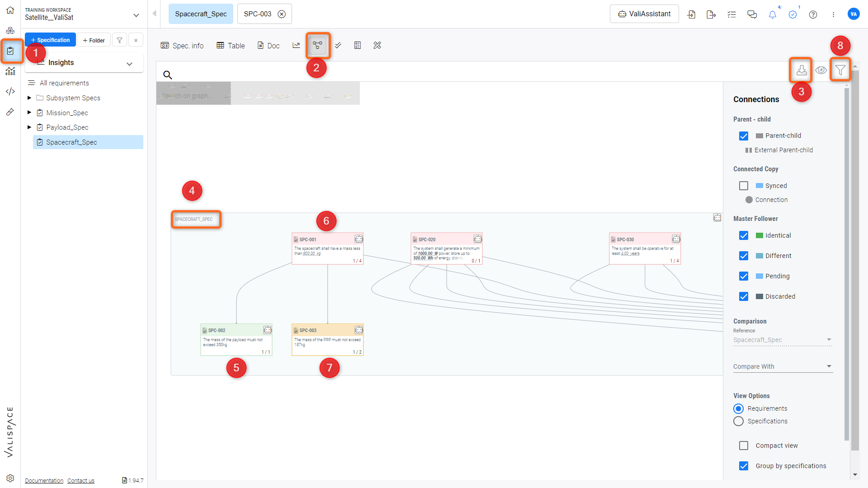Viewport: 868px width, 488px height.
Task: Open the Tools crossed-wrench view icon
Action: 377,45
